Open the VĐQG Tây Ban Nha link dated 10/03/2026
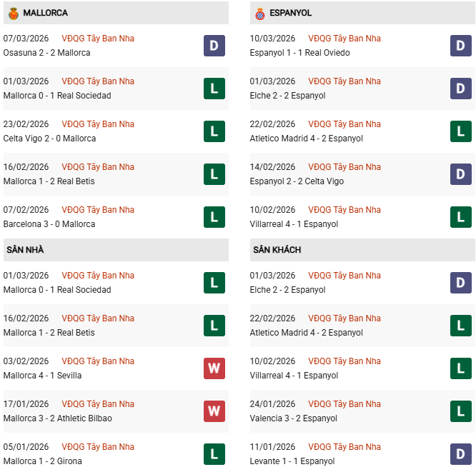476x472 pixels. pos(344,39)
